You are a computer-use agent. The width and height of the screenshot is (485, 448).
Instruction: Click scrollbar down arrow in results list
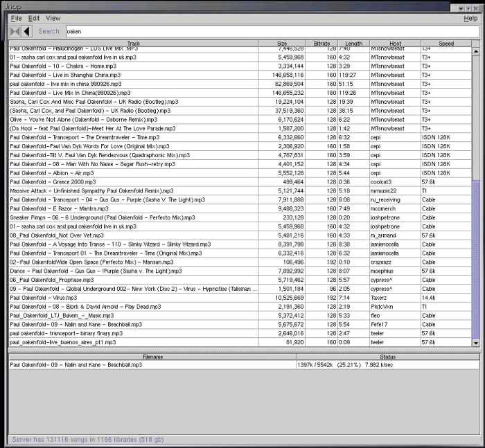476,343
